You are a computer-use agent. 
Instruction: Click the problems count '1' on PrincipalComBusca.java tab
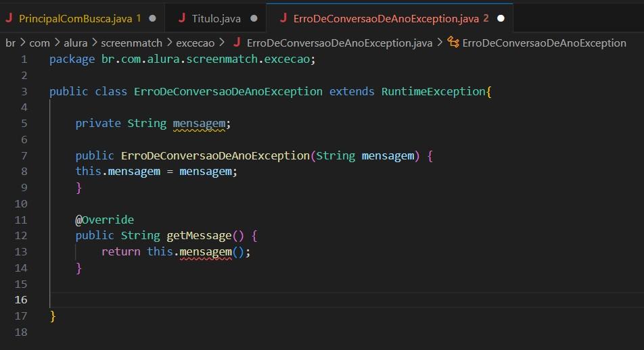pyautogui.click(x=139, y=18)
